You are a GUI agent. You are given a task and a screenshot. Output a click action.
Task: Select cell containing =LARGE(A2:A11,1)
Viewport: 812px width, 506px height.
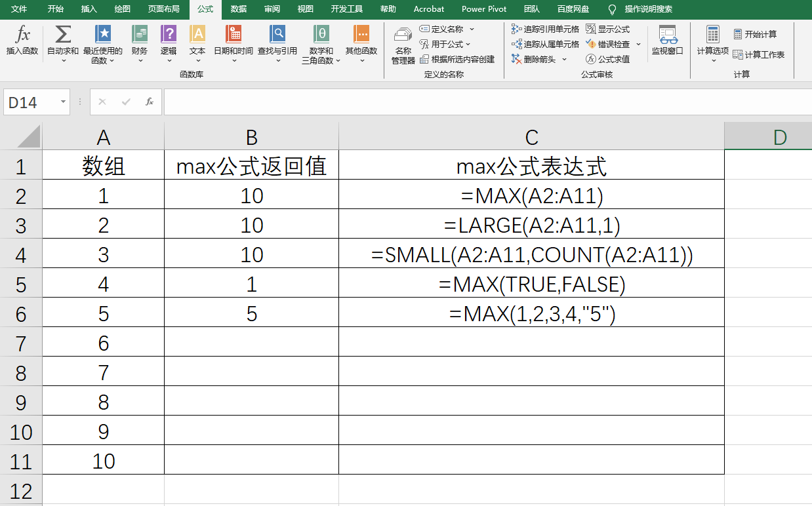[x=532, y=225]
